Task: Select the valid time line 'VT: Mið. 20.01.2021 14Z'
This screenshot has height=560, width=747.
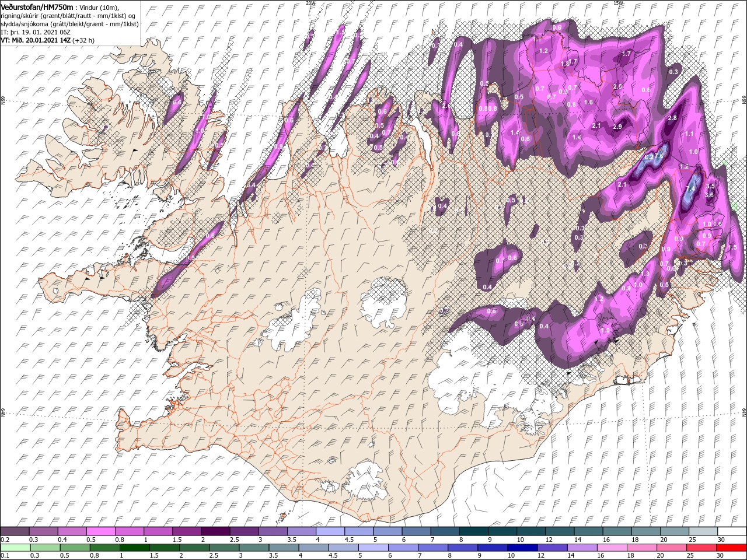Action: click(36, 40)
